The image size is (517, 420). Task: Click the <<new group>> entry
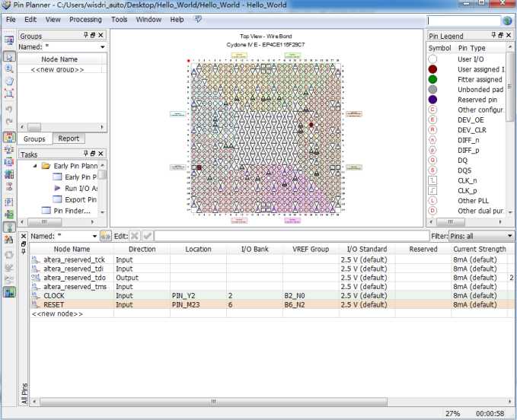click(x=57, y=69)
